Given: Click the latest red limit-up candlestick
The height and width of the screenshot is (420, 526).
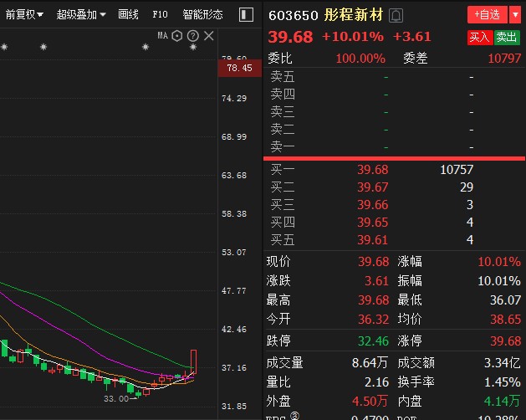Looking at the screenshot, I should tap(193, 361).
